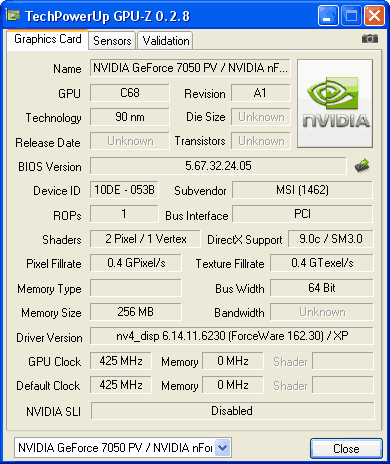Click the Name field with GeForce 7050 PV
Image resolution: width=390 pixels, height=464 pixels.
190,68
